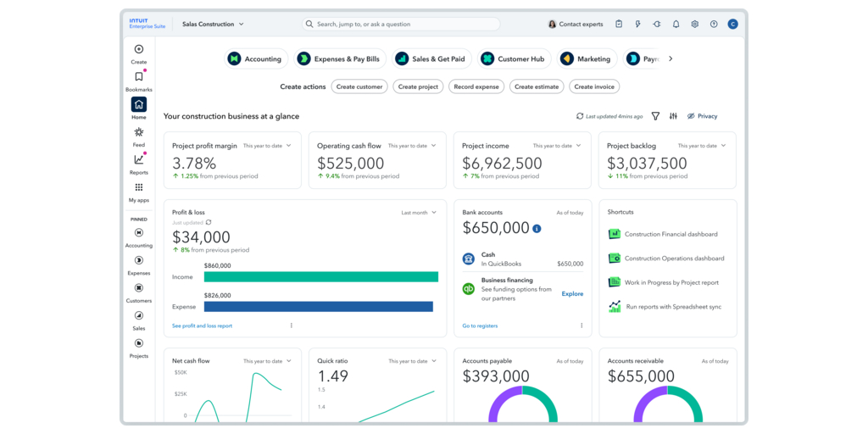
Task: Open the Create menu in sidebar
Action: 139,50
